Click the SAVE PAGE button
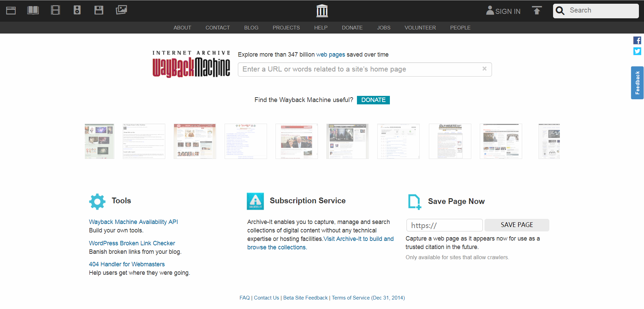 click(517, 225)
